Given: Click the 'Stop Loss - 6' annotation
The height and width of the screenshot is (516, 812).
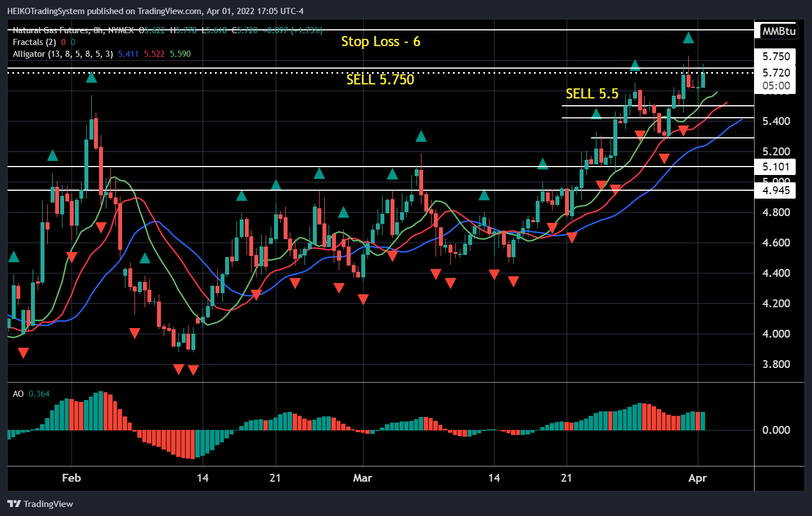Looking at the screenshot, I should point(381,42).
